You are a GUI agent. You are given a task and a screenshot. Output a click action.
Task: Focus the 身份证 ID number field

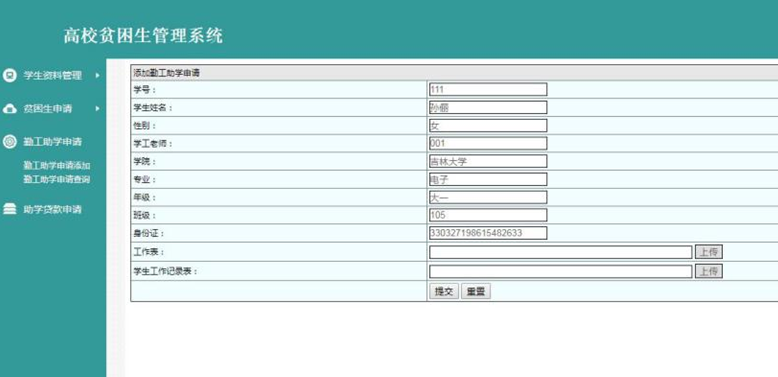point(488,233)
